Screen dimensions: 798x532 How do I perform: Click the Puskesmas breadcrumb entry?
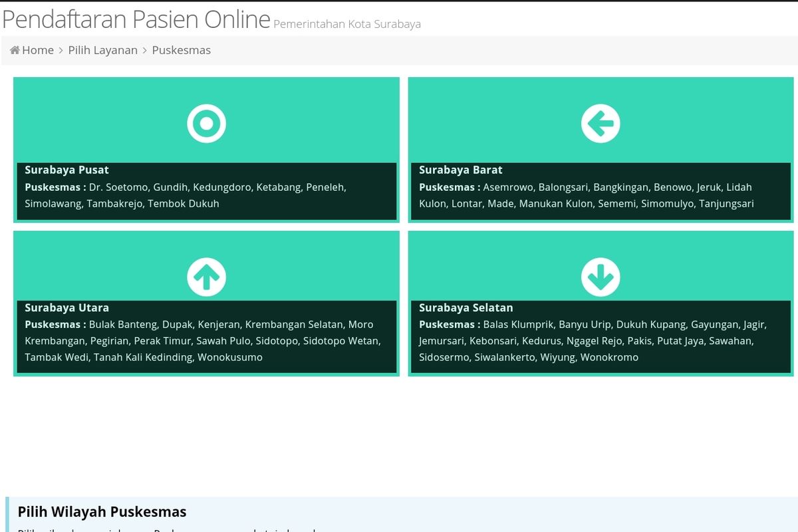181,50
